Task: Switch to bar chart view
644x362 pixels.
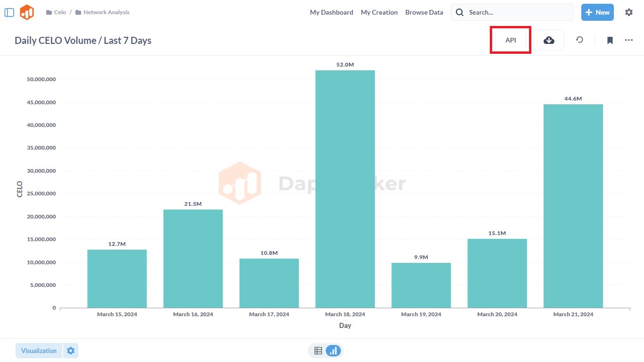Action: (333, 351)
